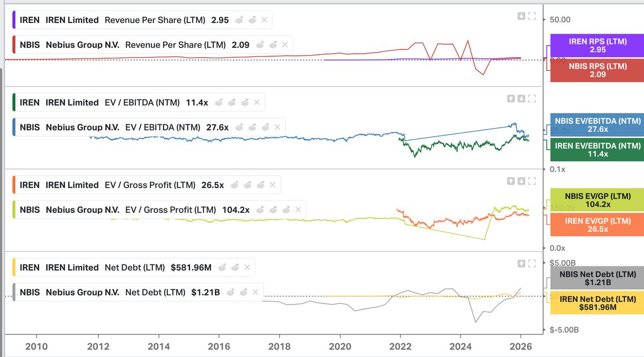This screenshot has height=357, width=644.
Task: Maximize the EV / Gross Profit pane
Action: 532,181
